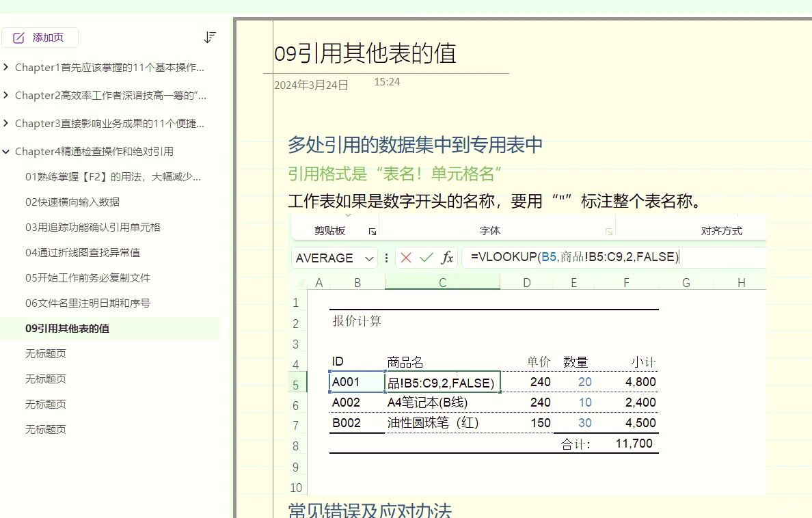The image size is (812, 518).
Task: Expand the Chapter1 section chevron
Action: pos(5,67)
